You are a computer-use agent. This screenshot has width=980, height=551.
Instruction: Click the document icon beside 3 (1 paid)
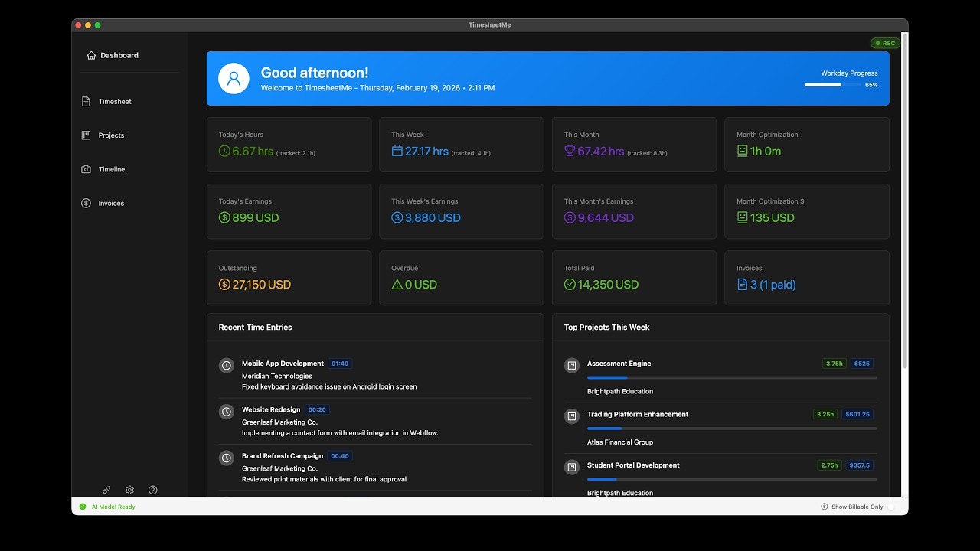(x=742, y=285)
